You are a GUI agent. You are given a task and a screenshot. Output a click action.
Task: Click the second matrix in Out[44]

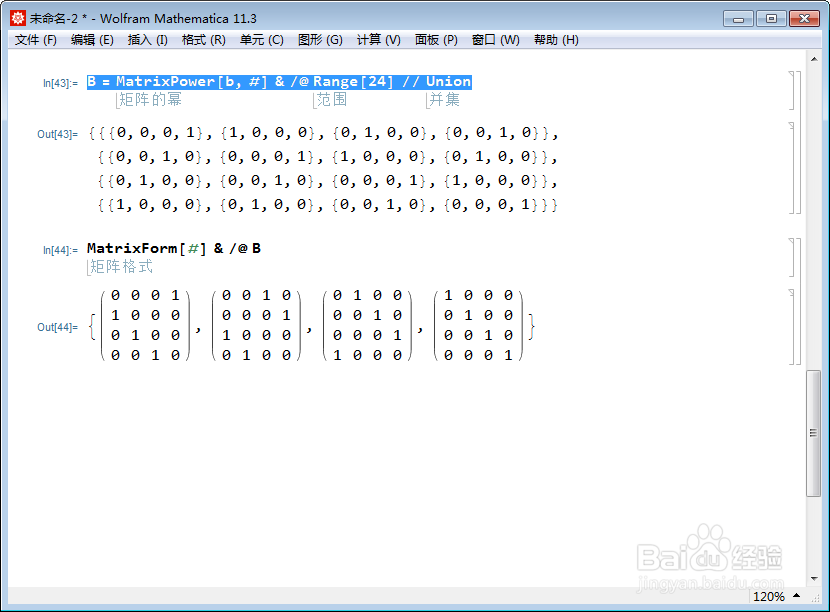point(257,325)
